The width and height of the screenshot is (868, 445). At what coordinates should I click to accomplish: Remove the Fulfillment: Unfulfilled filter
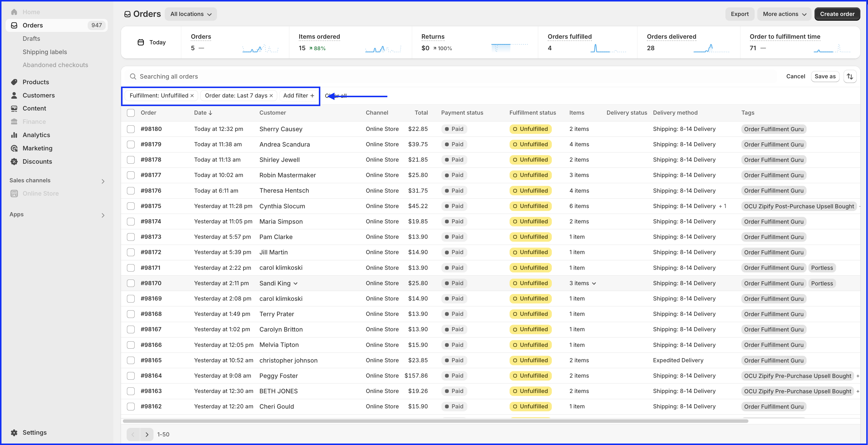pos(192,96)
